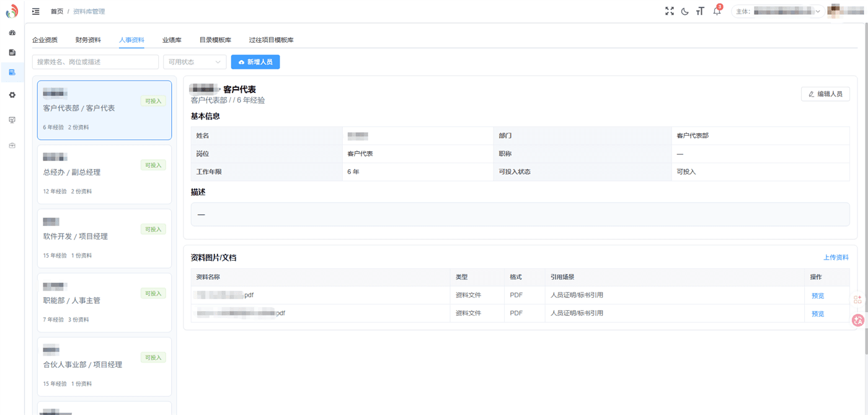Preview the first PDF file row

818,295
